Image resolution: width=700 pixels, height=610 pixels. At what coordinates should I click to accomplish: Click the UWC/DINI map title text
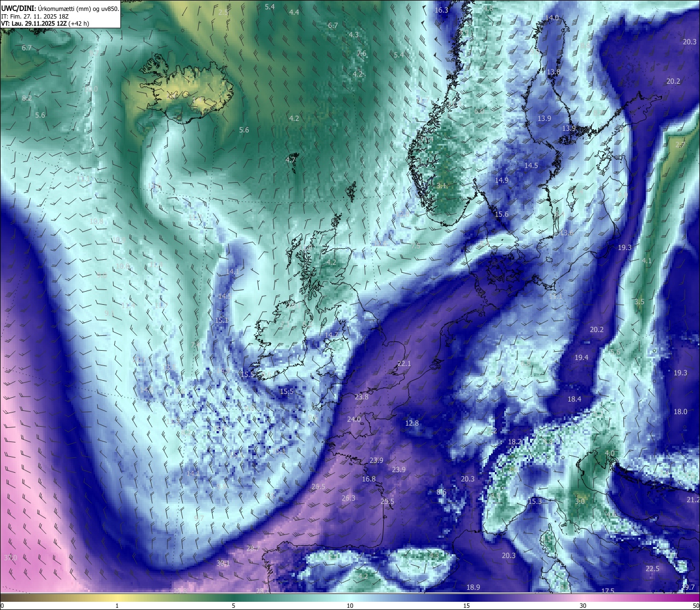60,8
